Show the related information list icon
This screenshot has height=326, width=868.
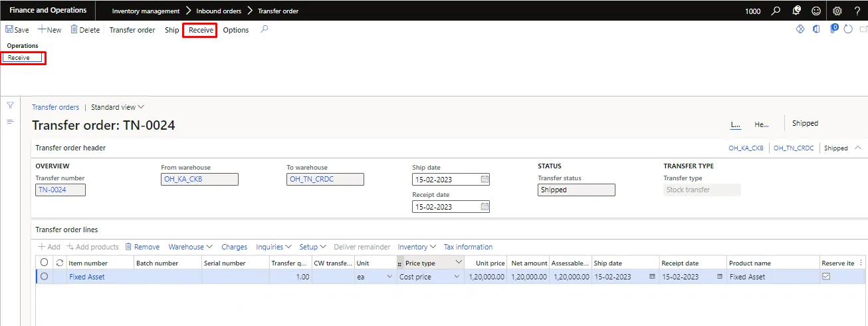(10, 122)
